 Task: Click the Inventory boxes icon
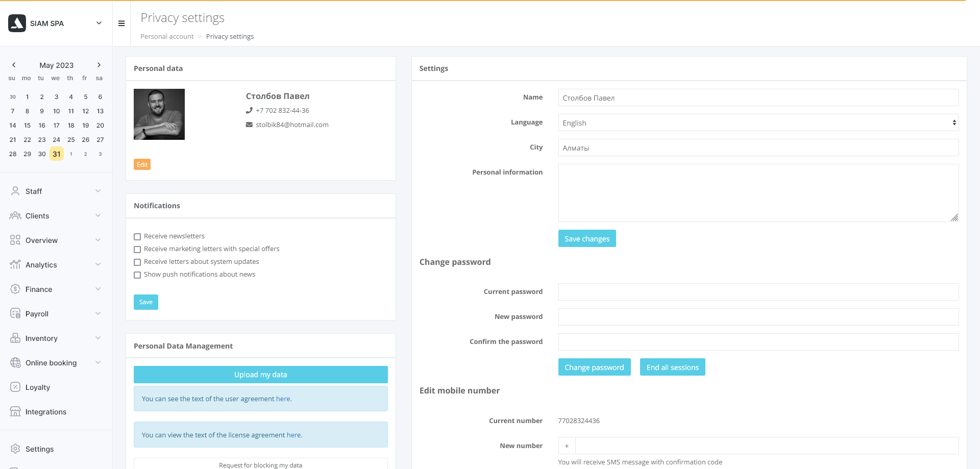(x=15, y=338)
